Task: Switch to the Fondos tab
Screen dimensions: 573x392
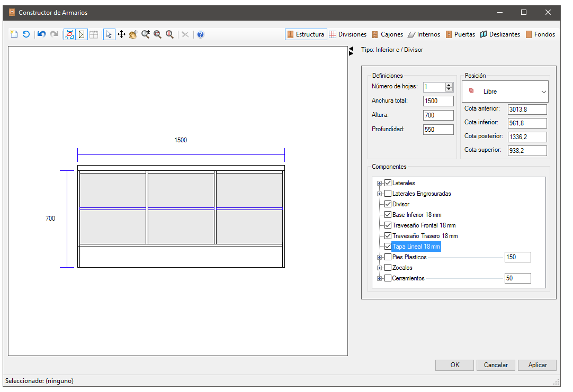Action: tap(541, 34)
